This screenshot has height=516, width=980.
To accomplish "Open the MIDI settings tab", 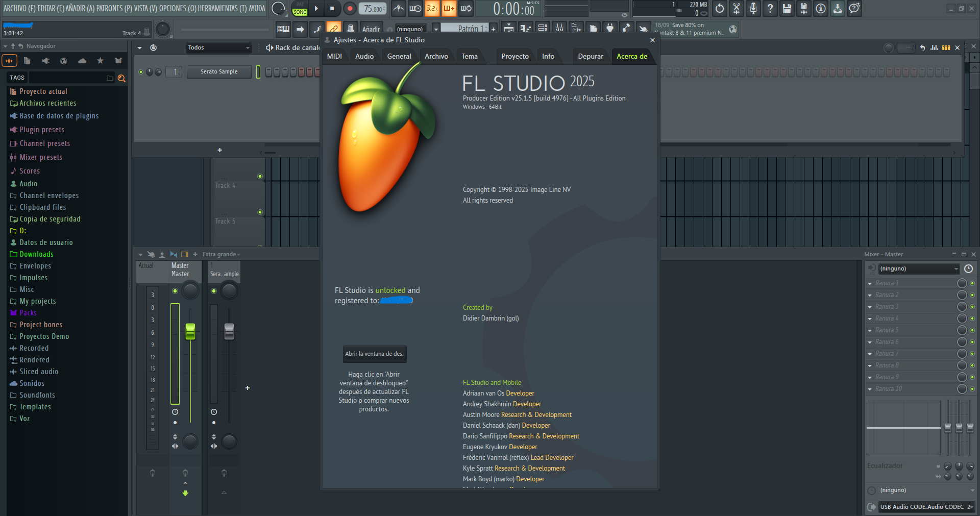I will pos(334,56).
